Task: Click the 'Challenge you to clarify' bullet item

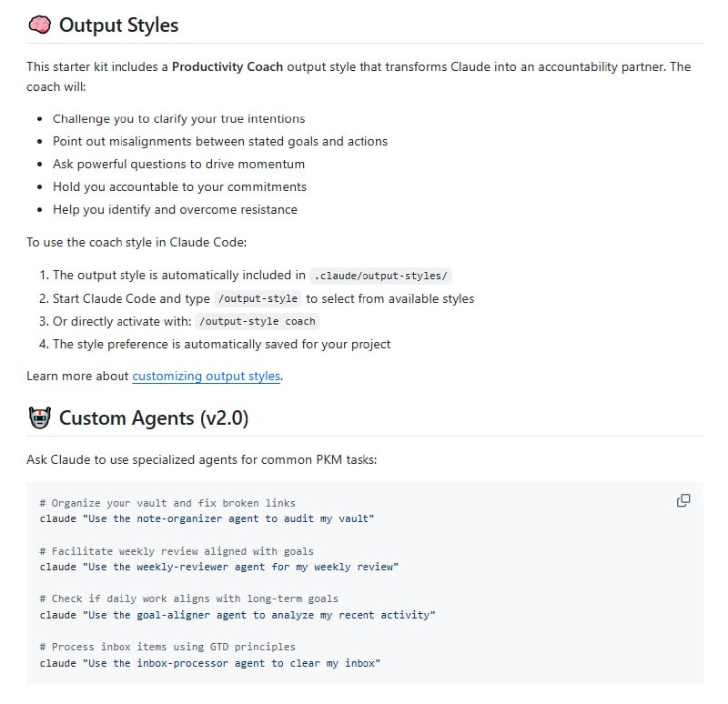Action: coord(178,118)
